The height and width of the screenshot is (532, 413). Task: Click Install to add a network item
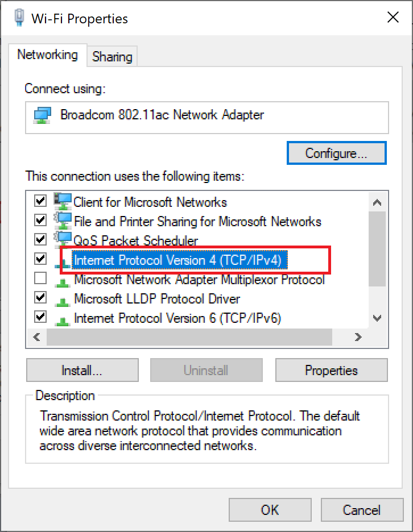(x=82, y=369)
